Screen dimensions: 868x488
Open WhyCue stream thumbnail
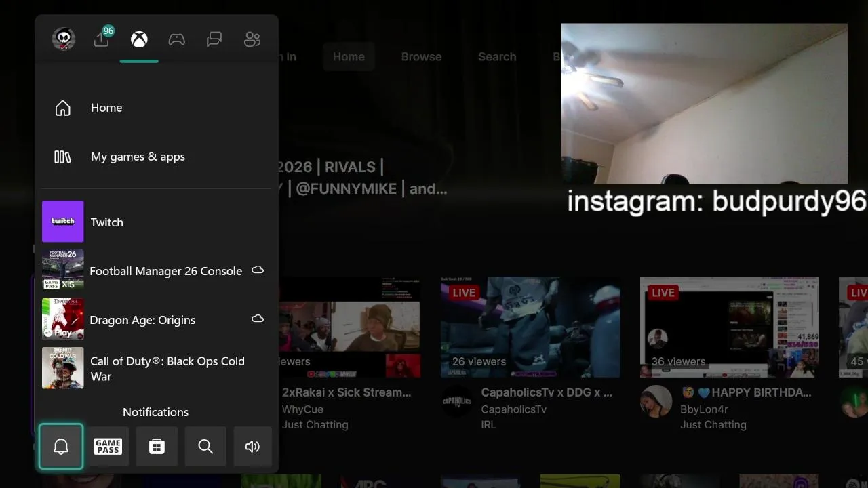(x=350, y=327)
